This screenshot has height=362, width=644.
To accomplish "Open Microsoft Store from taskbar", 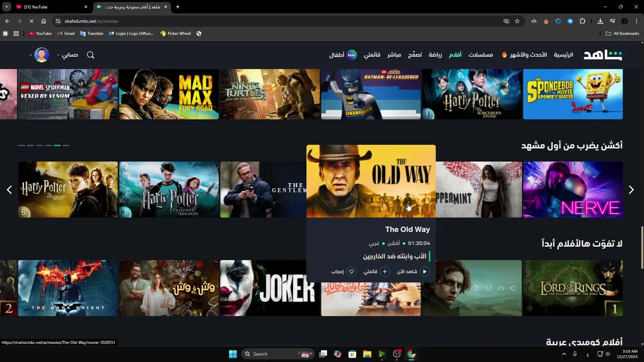I will 352,354.
